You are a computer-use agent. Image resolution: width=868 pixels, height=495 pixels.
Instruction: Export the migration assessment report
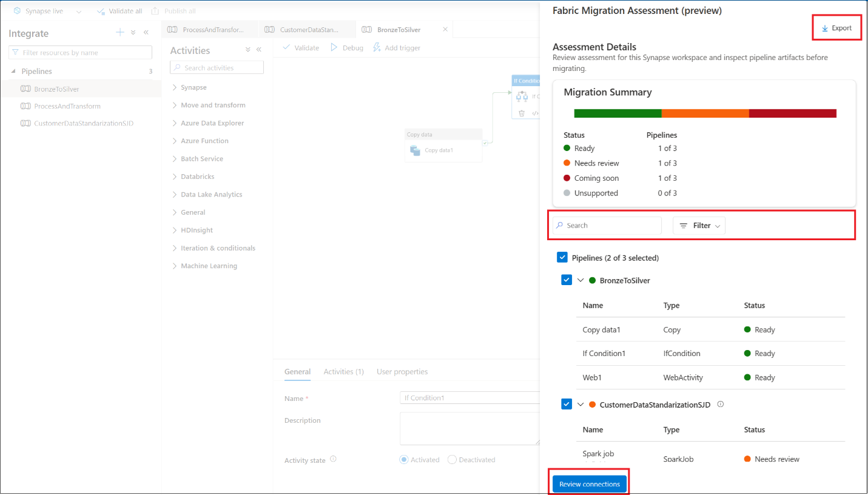[836, 27]
